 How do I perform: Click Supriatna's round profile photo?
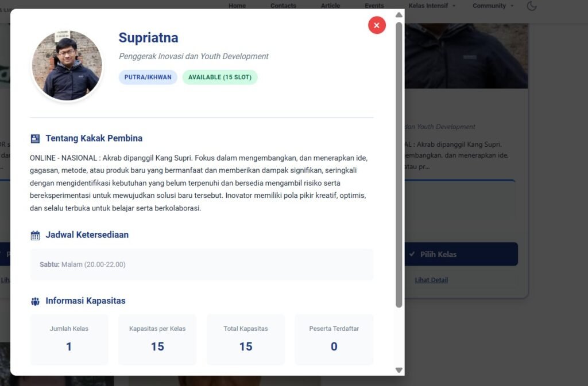click(67, 65)
